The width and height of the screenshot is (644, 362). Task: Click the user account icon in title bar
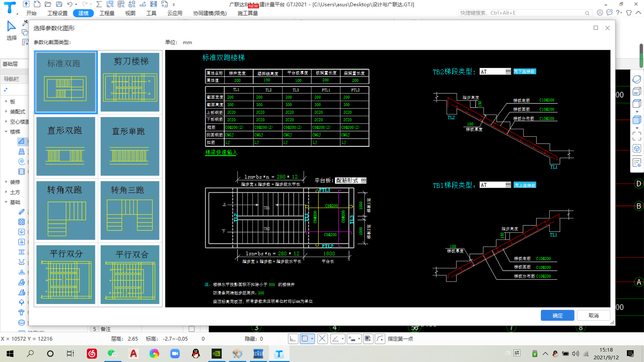point(600,13)
